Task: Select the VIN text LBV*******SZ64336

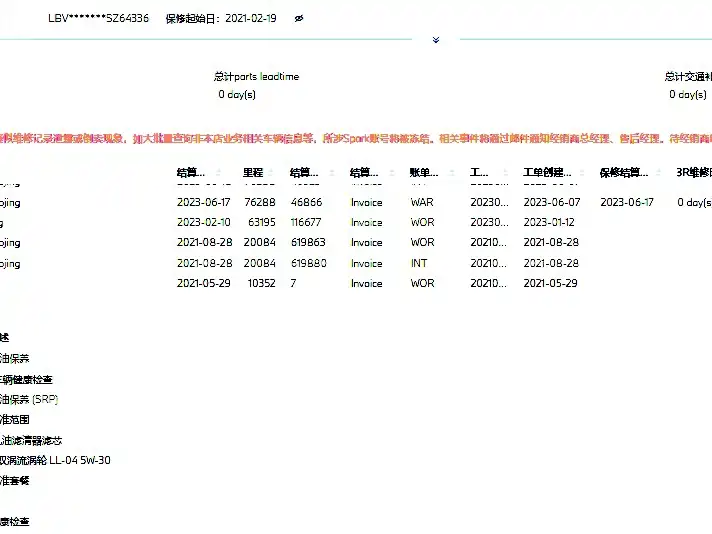Action: (x=99, y=19)
